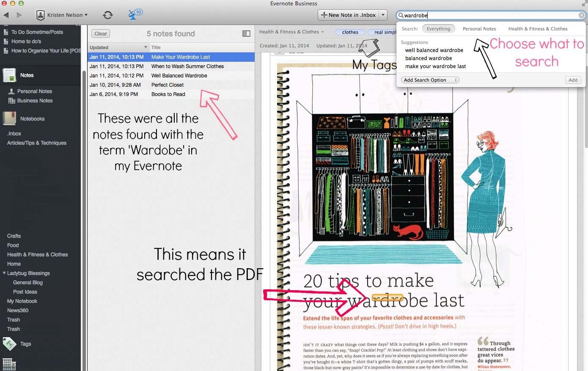Image resolution: width=588 pixels, height=371 pixels.
Task: Toggle note list view layout icon
Action: [246, 34]
